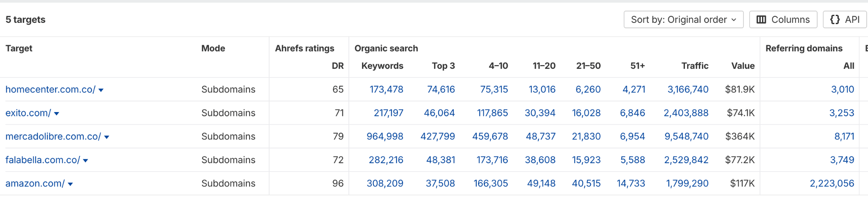Click exito 11–20 value 30,394

(x=540, y=113)
